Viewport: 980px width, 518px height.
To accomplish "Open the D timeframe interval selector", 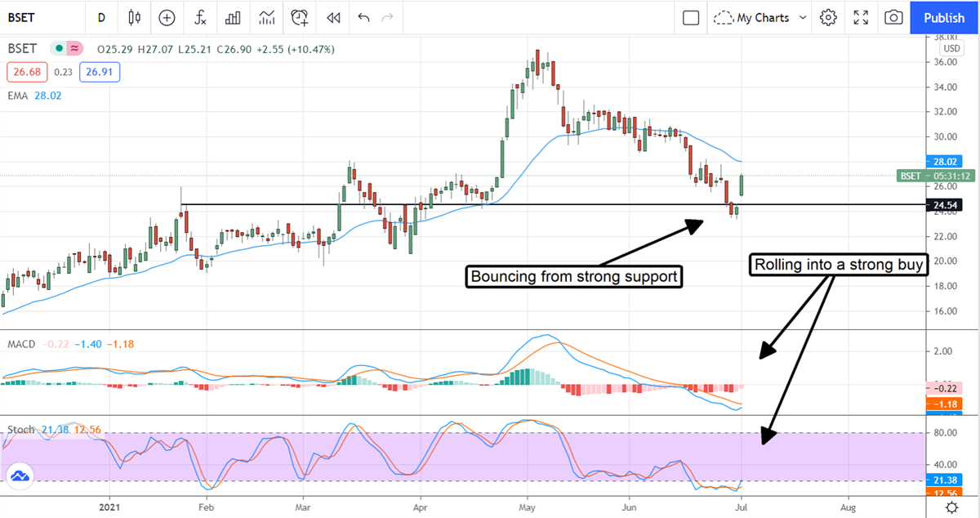I will [101, 17].
